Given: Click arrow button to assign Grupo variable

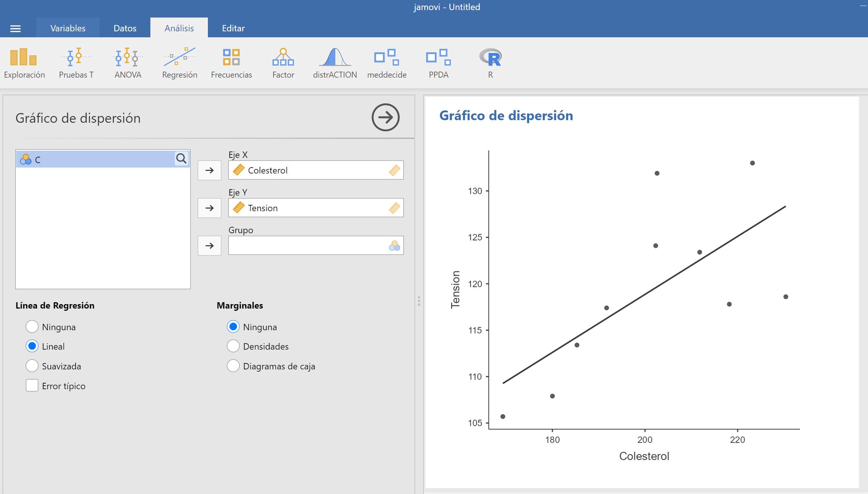Looking at the screenshot, I should coord(209,246).
